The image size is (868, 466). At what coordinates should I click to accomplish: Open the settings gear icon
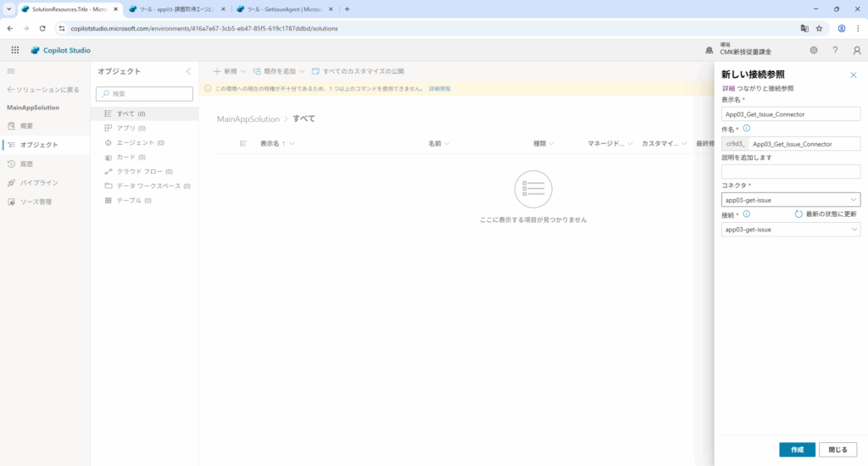click(814, 50)
